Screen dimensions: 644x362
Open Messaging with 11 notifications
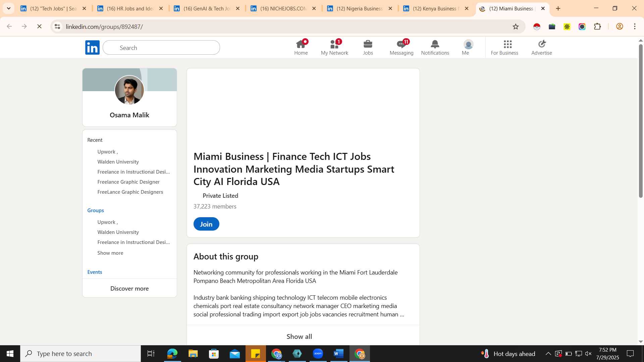(401, 48)
